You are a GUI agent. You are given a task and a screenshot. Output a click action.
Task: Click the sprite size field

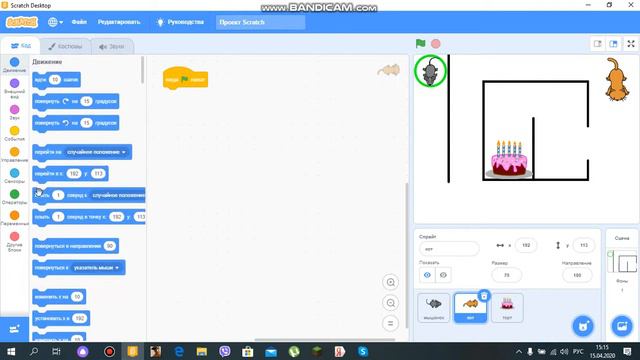(507, 275)
